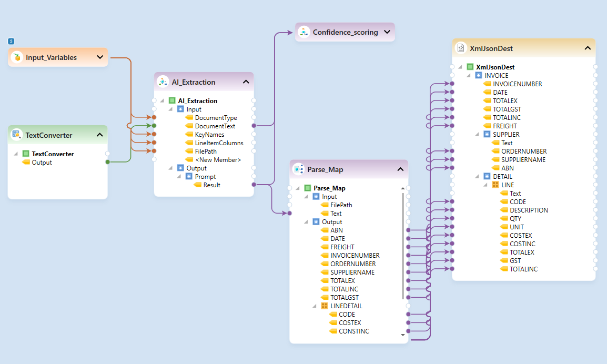Click the yellow field icon beside DocumentType
Image resolution: width=607 pixels, height=364 pixels.
click(189, 117)
